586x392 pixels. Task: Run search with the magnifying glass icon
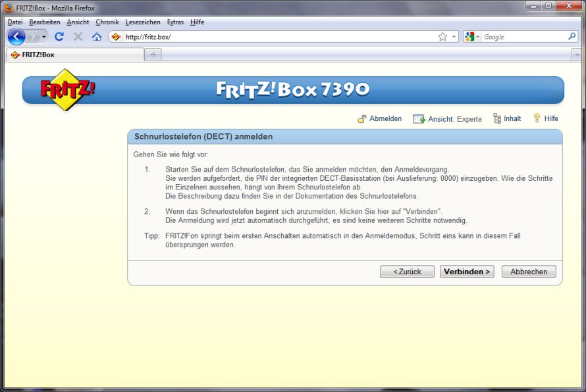point(572,36)
